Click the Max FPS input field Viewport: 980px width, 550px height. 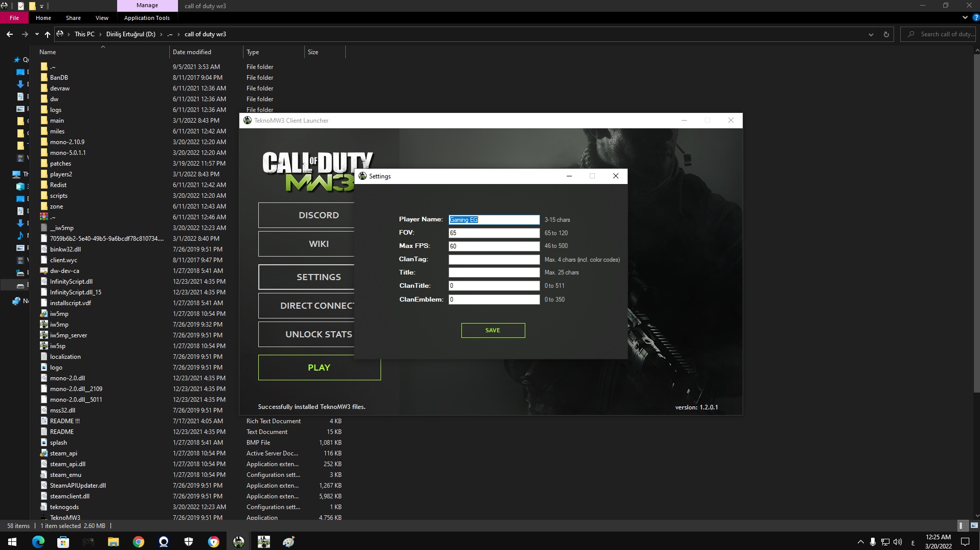click(494, 246)
